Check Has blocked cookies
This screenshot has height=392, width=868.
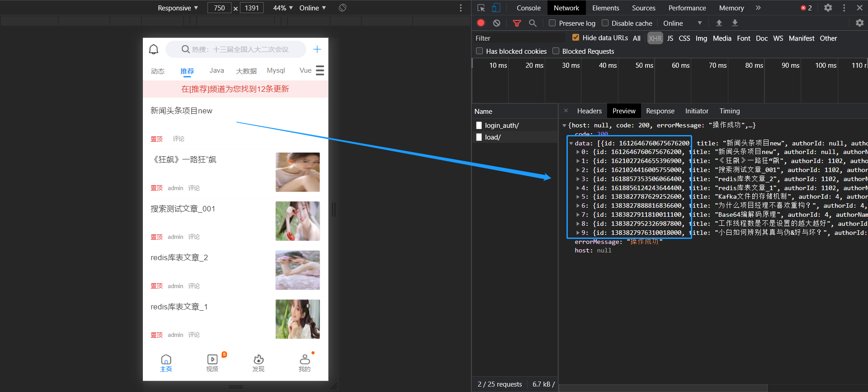[479, 51]
